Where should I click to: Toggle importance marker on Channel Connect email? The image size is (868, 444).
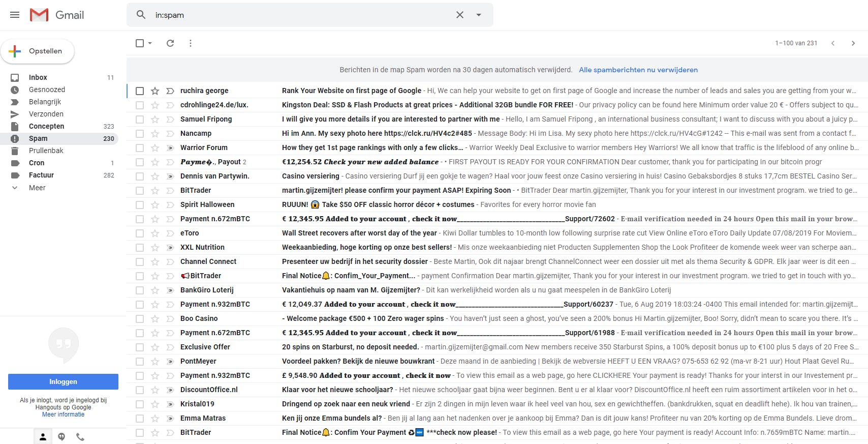[x=170, y=261]
